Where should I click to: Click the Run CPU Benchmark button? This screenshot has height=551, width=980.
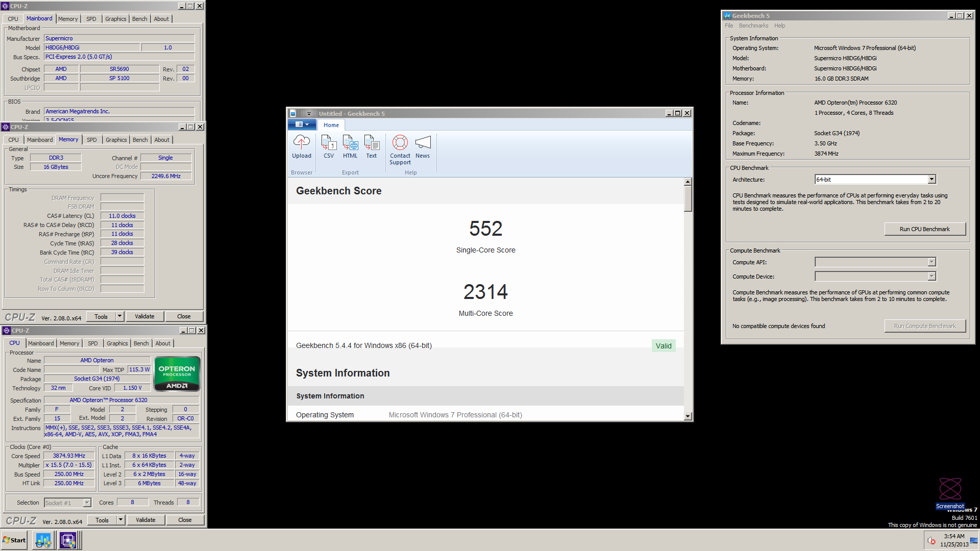(x=924, y=229)
